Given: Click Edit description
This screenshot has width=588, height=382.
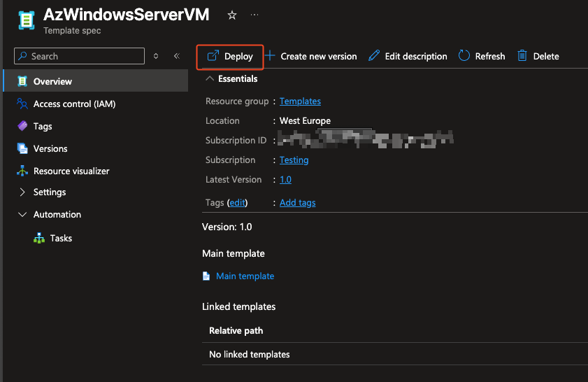Looking at the screenshot, I should coord(408,56).
